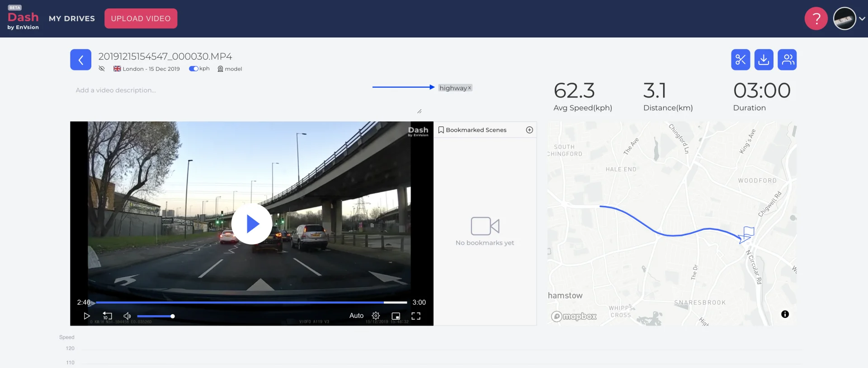This screenshot has width=868, height=368.
Task: Open video settings gear
Action: (376, 316)
